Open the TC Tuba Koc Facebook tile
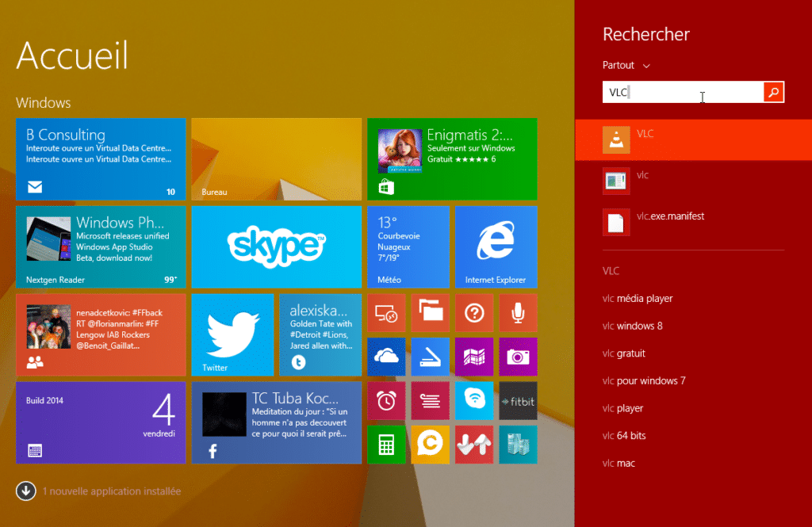 277,423
